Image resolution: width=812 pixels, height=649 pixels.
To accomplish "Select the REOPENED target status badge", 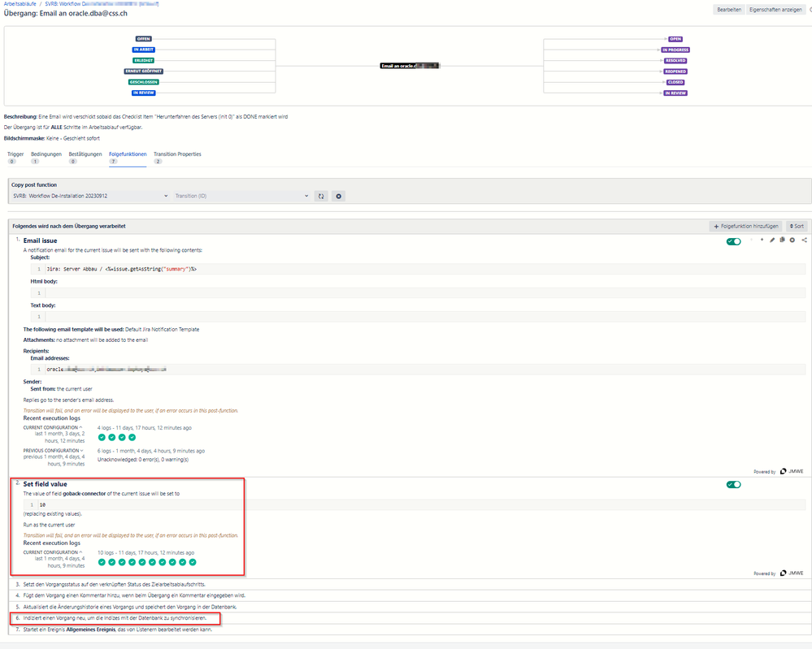I will click(x=675, y=71).
